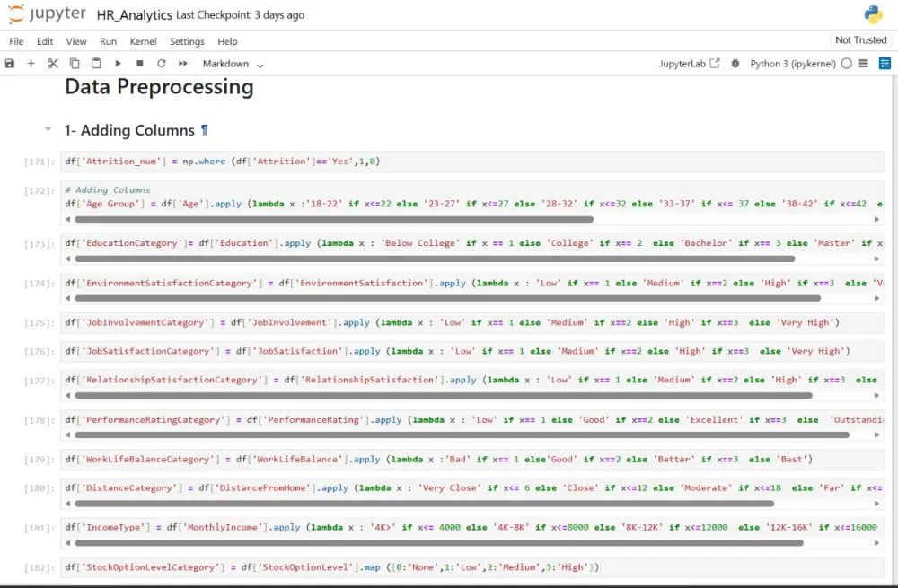Click the Not Trusted button
This screenshot has width=898, height=588.
(859, 39)
